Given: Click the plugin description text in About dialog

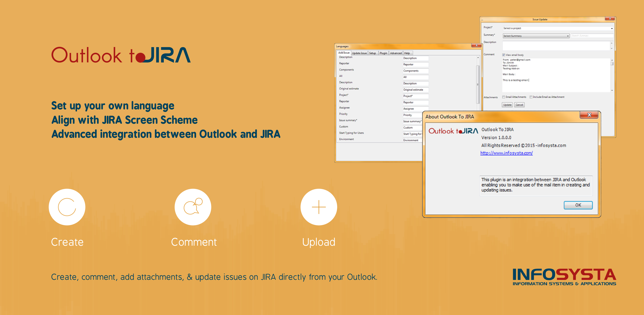Looking at the screenshot, I should coord(535,185).
